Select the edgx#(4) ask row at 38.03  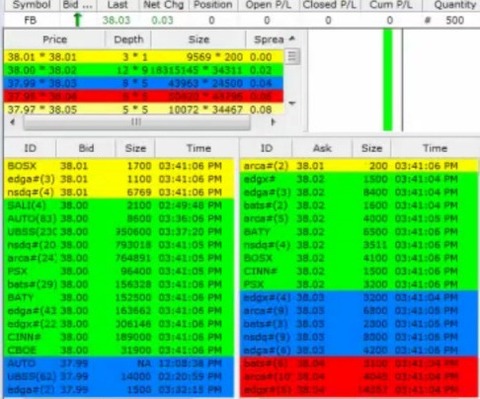(359, 297)
